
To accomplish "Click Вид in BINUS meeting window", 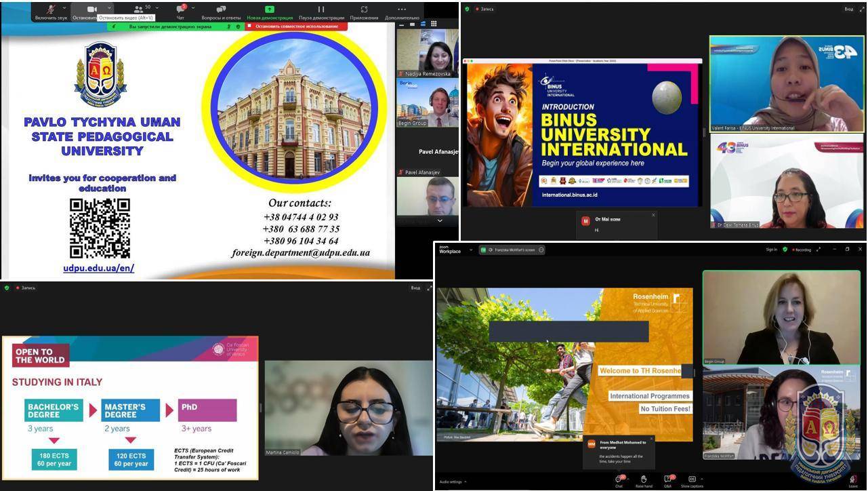I will pyautogui.click(x=848, y=9).
